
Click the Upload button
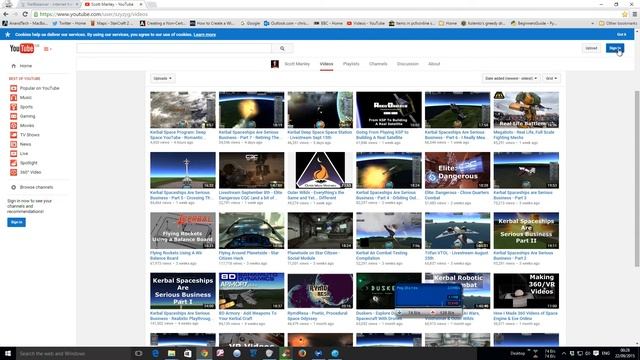[591, 48]
